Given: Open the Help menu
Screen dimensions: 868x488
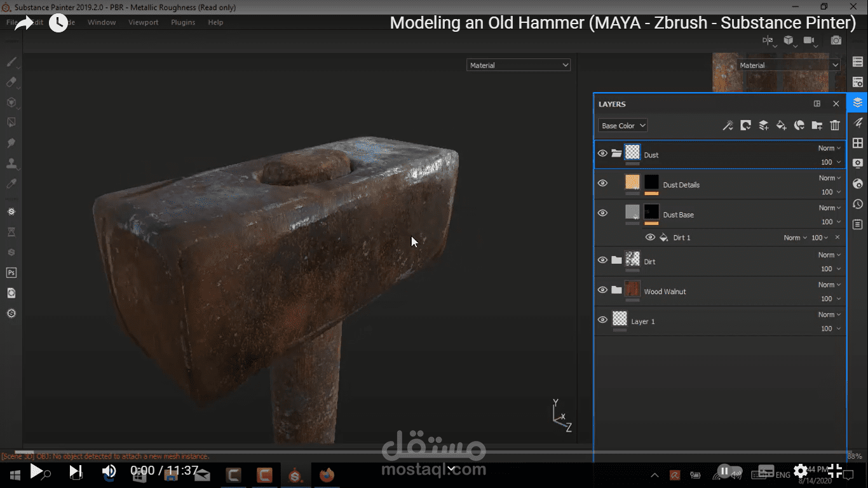Looking at the screenshot, I should pos(215,22).
